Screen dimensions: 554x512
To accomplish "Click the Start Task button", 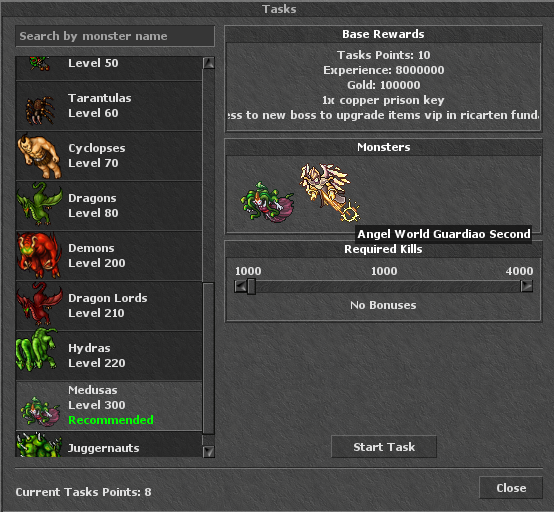I will (x=384, y=447).
